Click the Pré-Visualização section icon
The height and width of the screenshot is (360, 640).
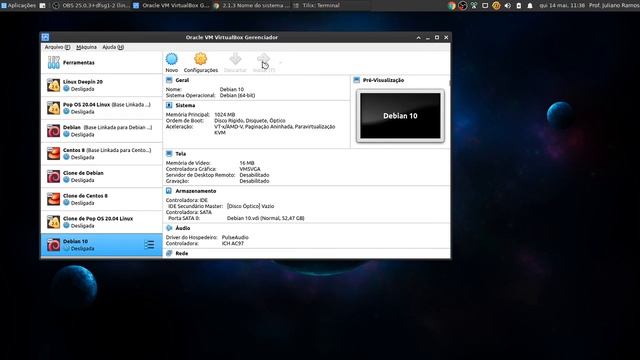click(x=356, y=80)
